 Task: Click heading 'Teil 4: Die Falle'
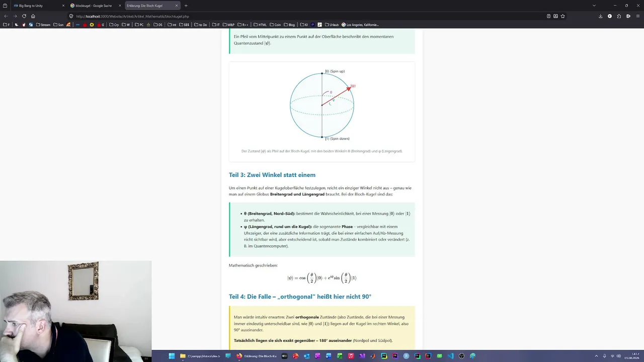300,297
